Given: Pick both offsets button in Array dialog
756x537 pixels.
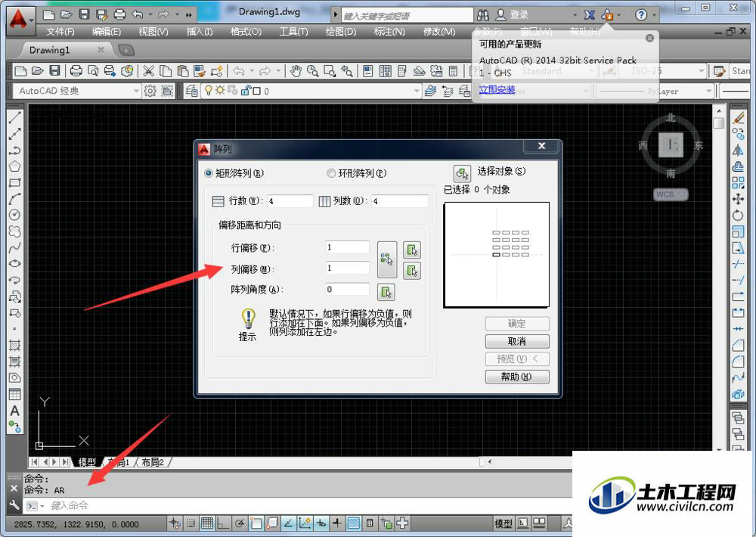Looking at the screenshot, I should (x=386, y=259).
